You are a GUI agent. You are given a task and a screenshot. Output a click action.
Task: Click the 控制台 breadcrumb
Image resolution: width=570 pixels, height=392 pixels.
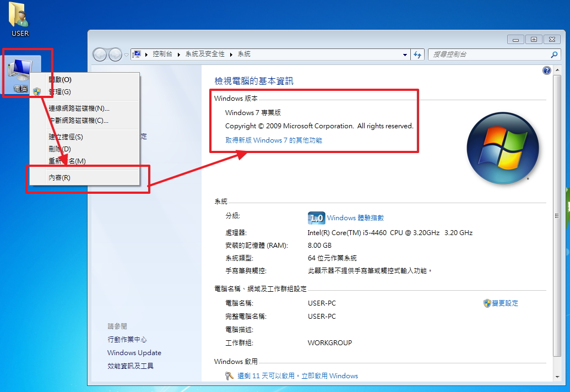(162, 54)
